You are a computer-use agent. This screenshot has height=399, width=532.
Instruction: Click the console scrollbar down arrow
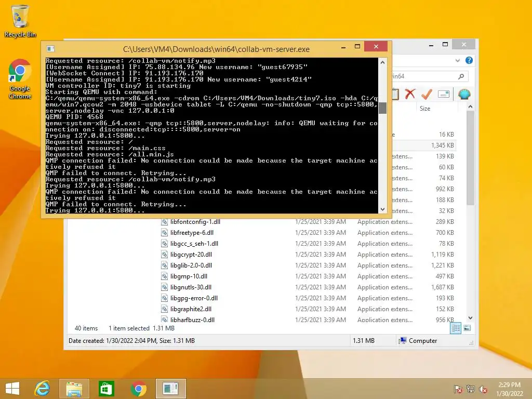point(382,209)
